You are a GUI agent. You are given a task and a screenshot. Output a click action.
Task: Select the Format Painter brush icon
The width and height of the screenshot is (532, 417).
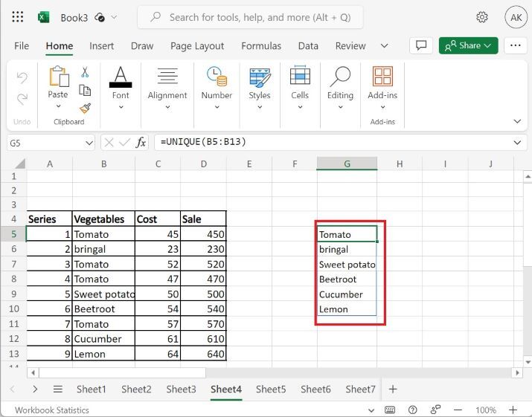coord(85,109)
